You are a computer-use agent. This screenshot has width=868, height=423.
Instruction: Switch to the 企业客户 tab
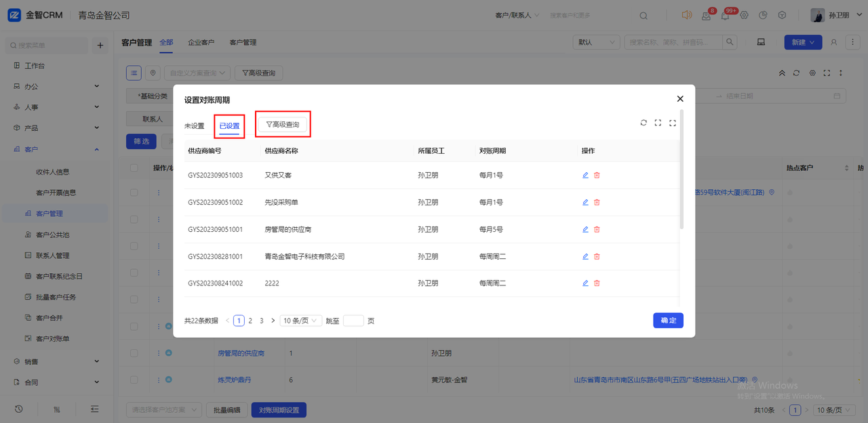[201, 42]
